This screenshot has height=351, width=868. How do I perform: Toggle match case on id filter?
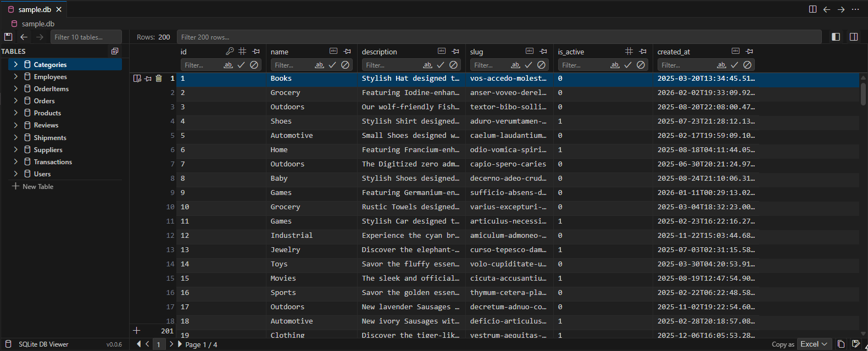(228, 65)
